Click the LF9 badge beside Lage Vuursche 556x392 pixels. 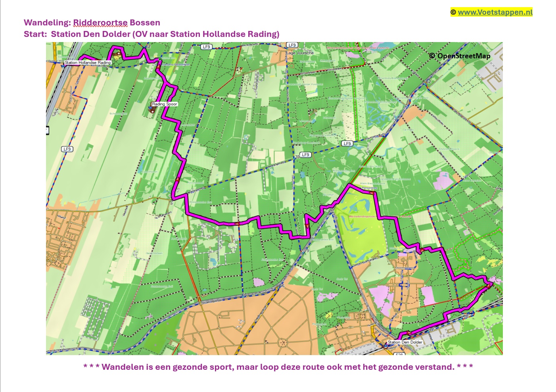coord(292,45)
